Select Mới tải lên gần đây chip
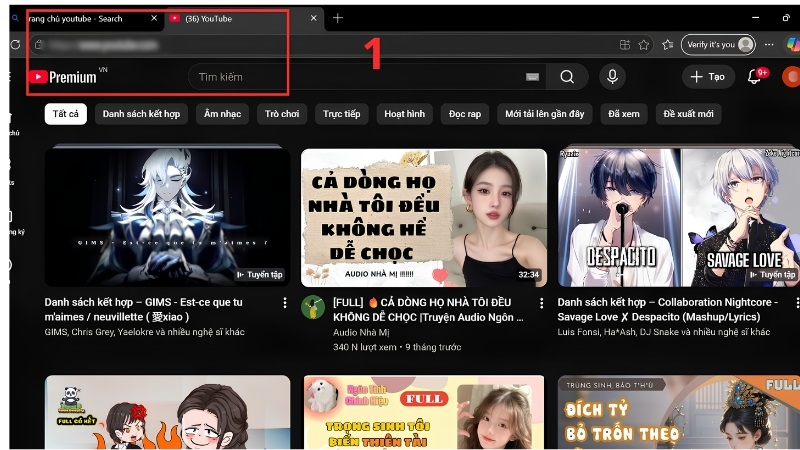 point(545,114)
